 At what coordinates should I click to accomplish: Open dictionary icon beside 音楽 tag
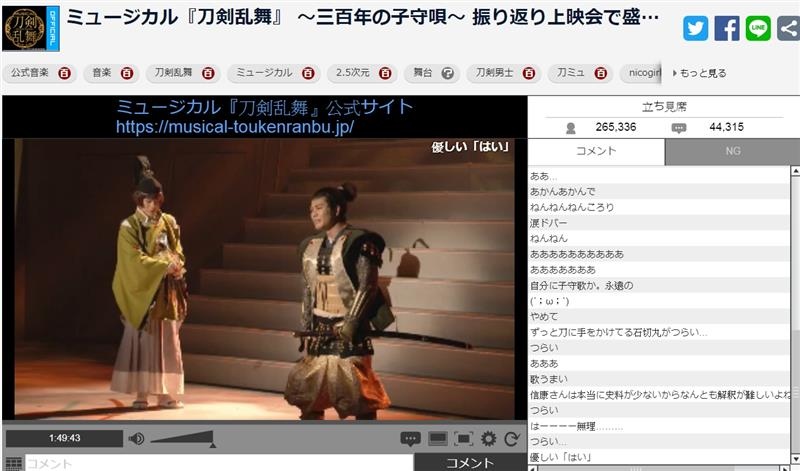(127, 73)
